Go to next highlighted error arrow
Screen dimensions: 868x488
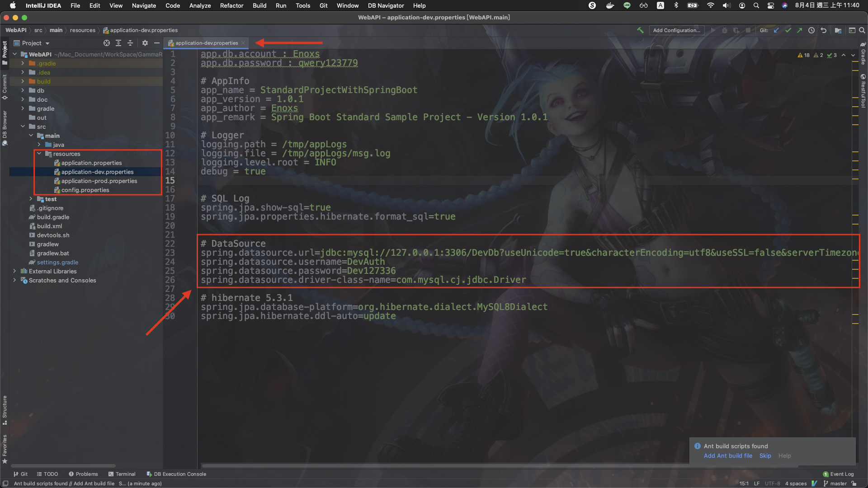(x=853, y=55)
